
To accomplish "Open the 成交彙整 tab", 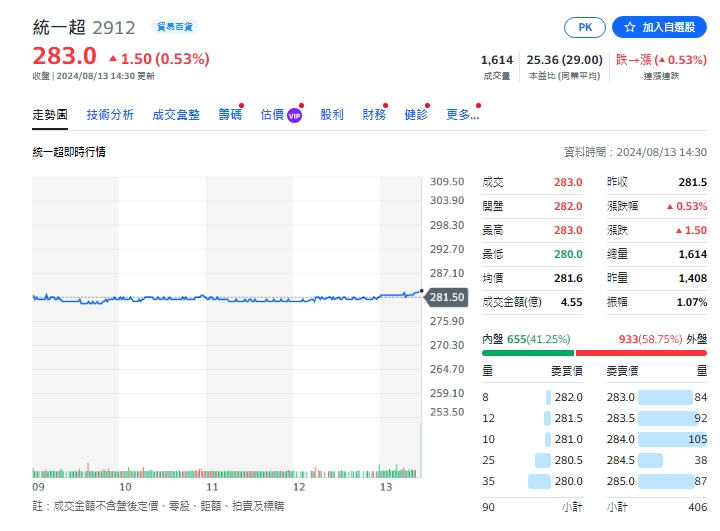I will point(176,114).
